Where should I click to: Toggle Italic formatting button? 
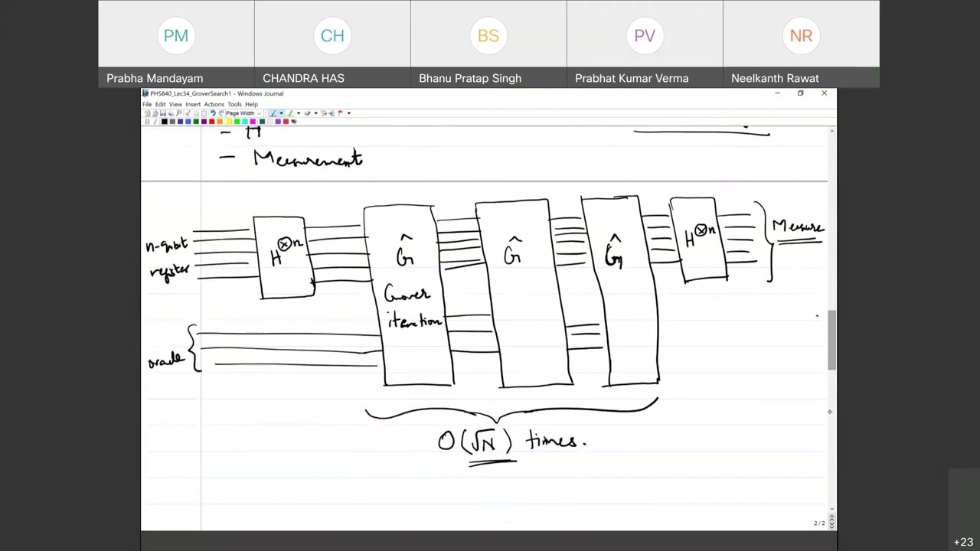[x=155, y=122]
